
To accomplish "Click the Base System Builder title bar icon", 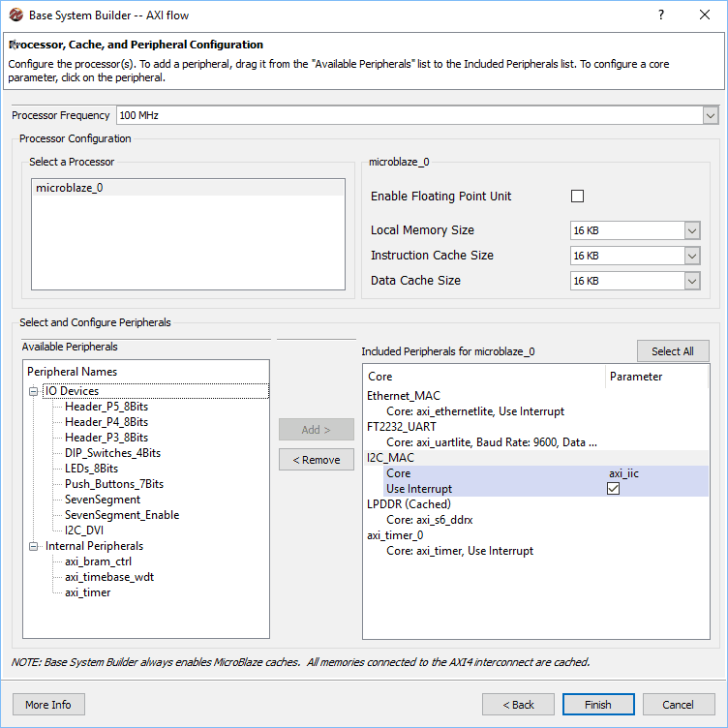I will coord(15,15).
